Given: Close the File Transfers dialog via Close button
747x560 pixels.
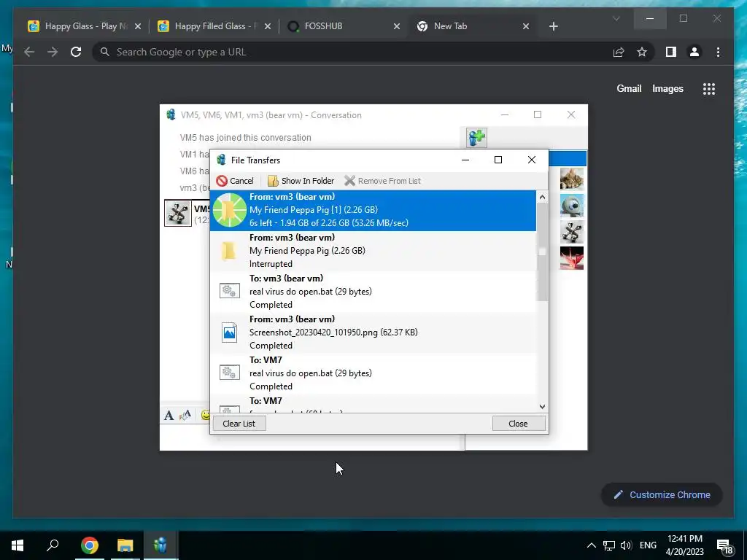Looking at the screenshot, I should [519, 424].
